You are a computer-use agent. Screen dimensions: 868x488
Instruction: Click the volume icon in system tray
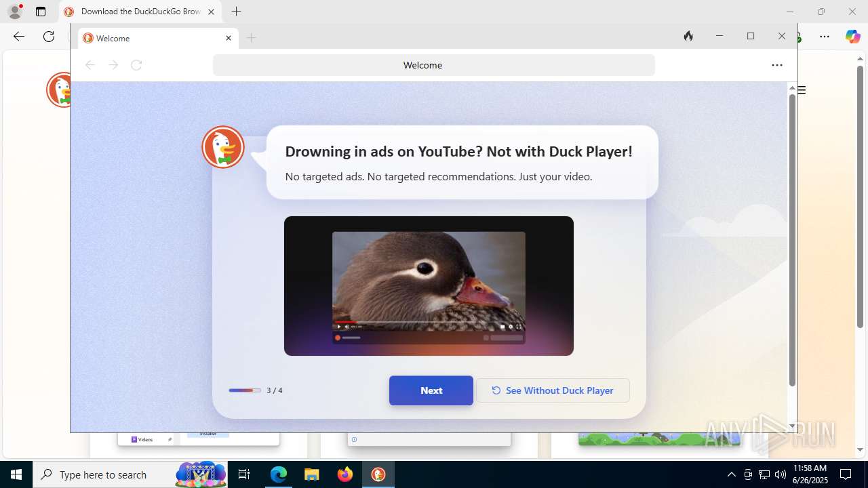[781, 474]
